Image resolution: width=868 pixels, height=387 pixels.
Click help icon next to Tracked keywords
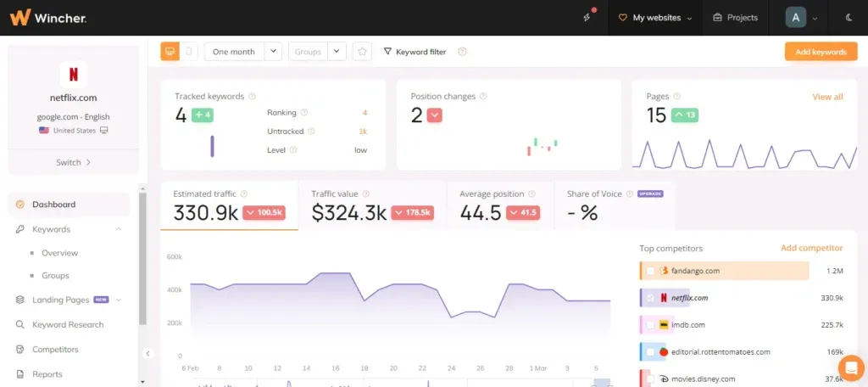[252, 97]
